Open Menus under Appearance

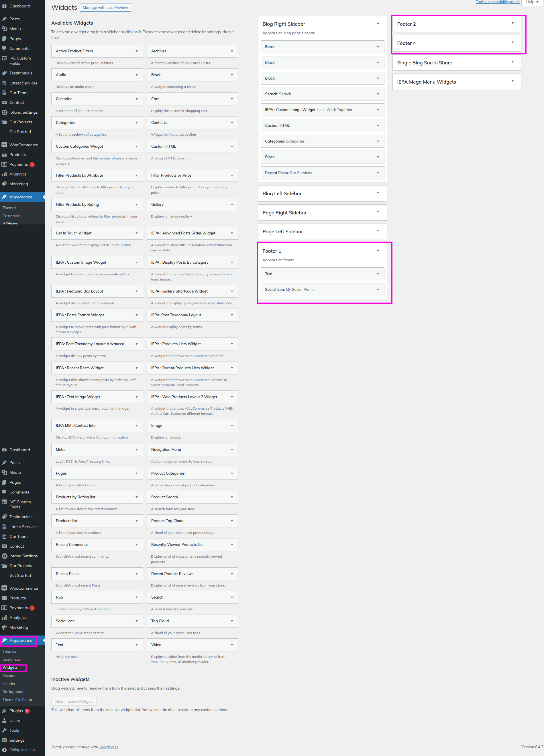8,675
